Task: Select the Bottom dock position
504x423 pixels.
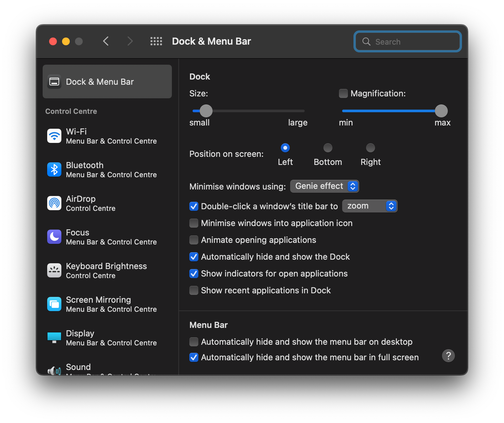Action: click(x=328, y=147)
